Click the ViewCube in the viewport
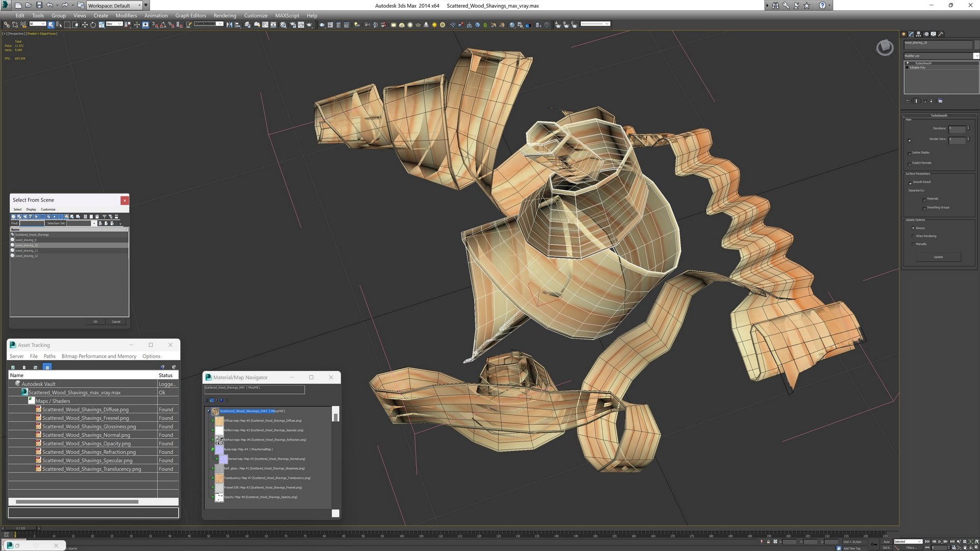The image size is (980, 551). (885, 48)
